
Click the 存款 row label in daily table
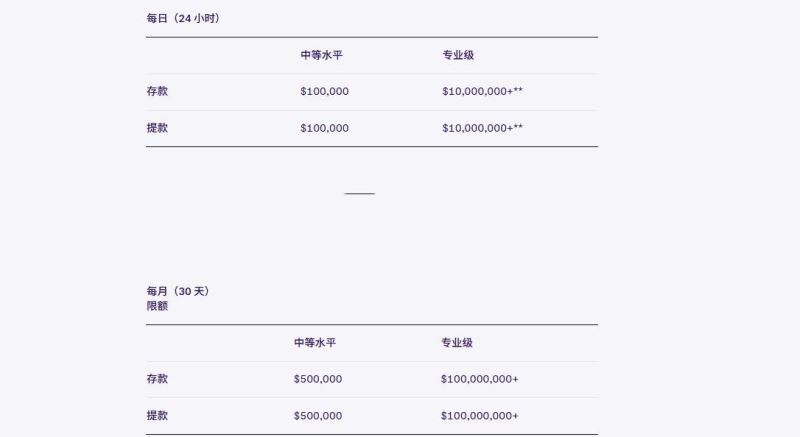[x=157, y=91]
